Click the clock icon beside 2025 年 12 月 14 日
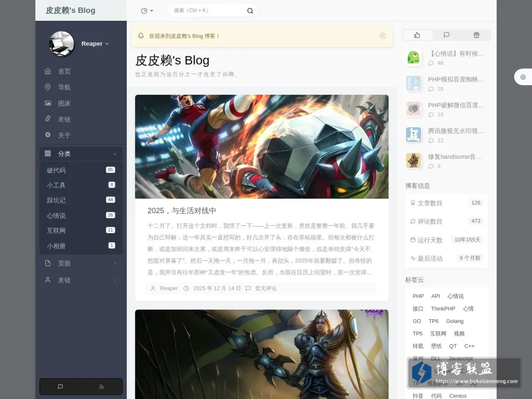532x399 pixels. pos(186,288)
